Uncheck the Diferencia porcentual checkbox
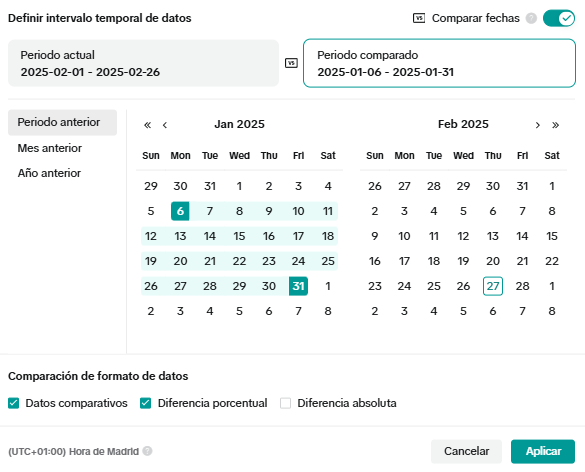This screenshot has width=585, height=472. pos(146,403)
